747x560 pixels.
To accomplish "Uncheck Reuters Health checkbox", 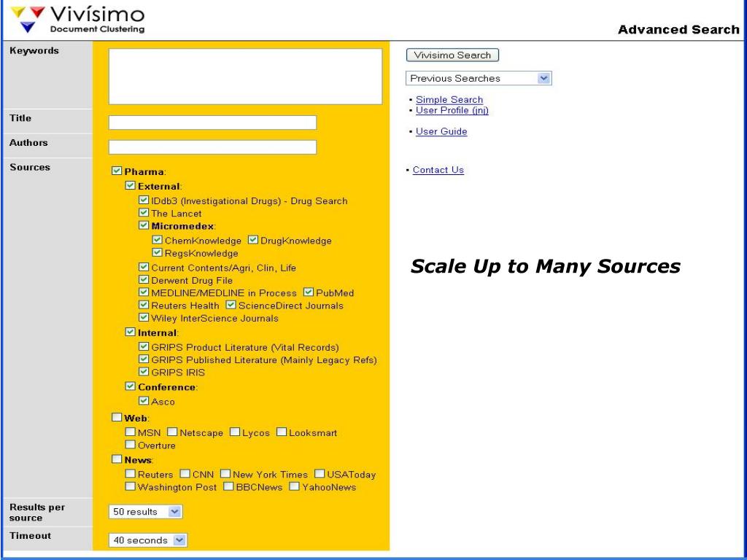I will (144, 304).
